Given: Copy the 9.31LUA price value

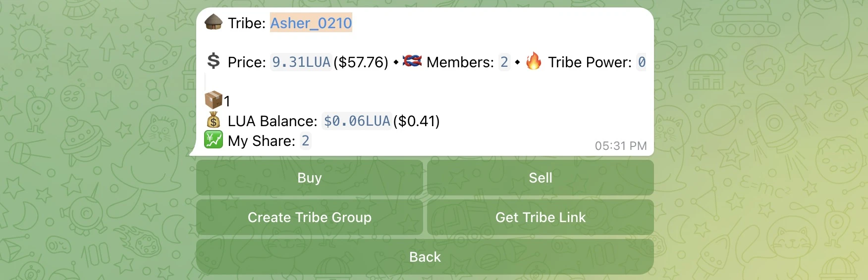Looking at the screenshot, I should tap(301, 62).
